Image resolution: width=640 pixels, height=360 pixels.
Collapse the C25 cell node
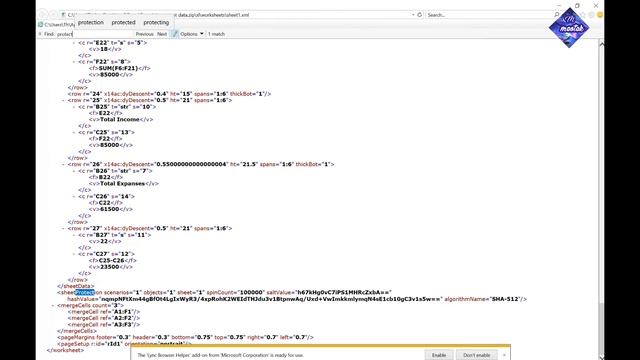click(x=74, y=132)
